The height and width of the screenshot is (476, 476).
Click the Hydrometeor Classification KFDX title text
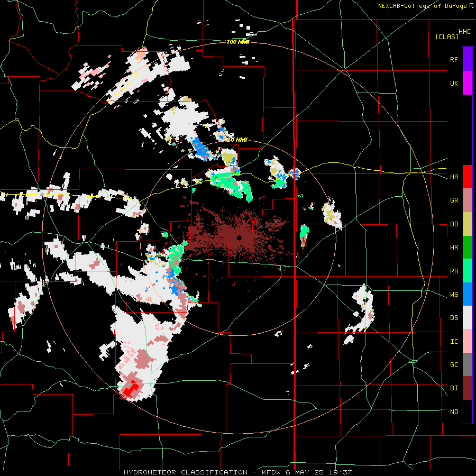pos(237,472)
